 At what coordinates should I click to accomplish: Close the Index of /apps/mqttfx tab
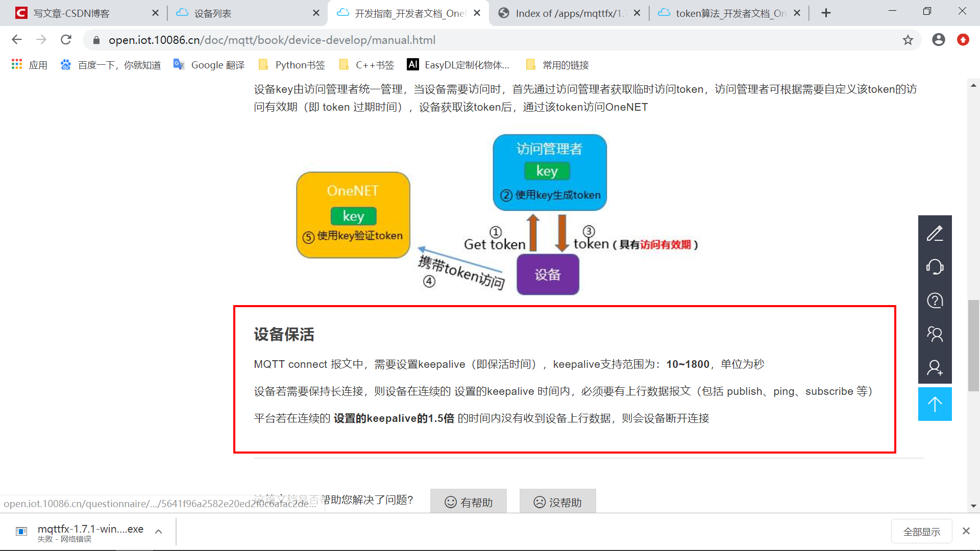(x=637, y=13)
